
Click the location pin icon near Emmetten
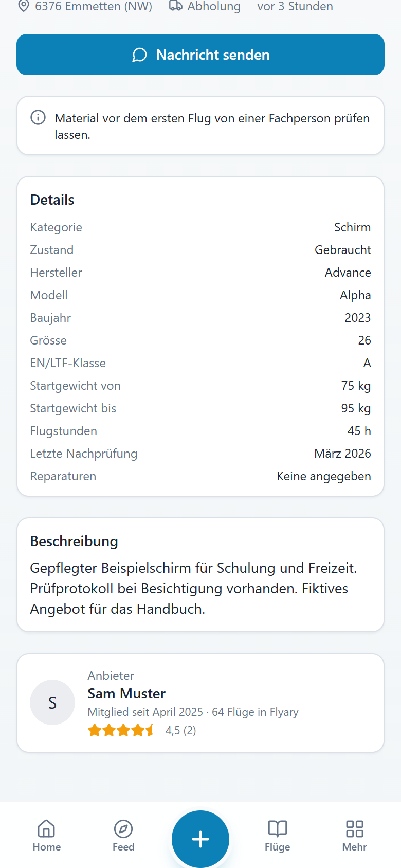point(24,6)
